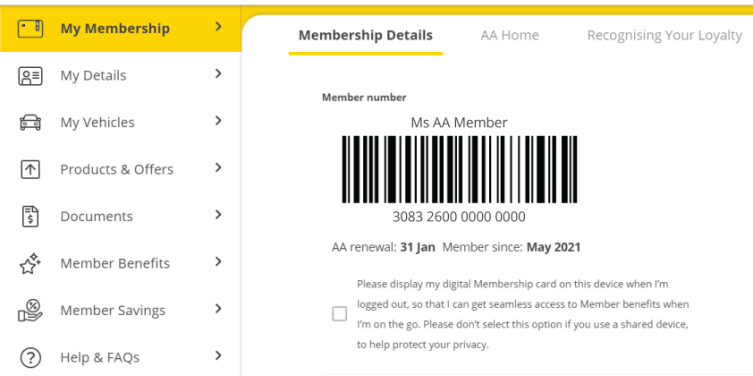Click the My Details ID card icon
Image resolution: width=753 pixels, height=376 pixels.
coord(30,76)
